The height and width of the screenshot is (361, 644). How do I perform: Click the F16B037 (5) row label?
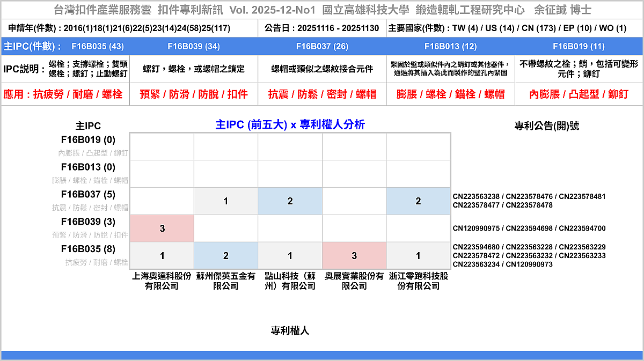click(88, 195)
